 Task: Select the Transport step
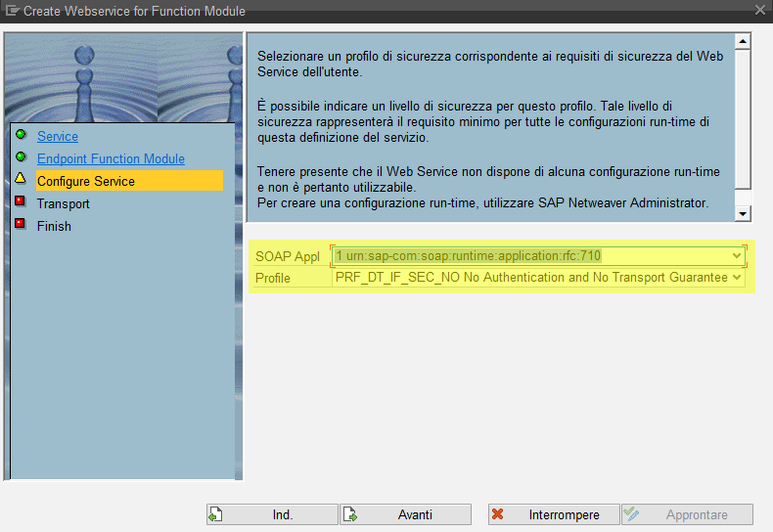click(63, 204)
